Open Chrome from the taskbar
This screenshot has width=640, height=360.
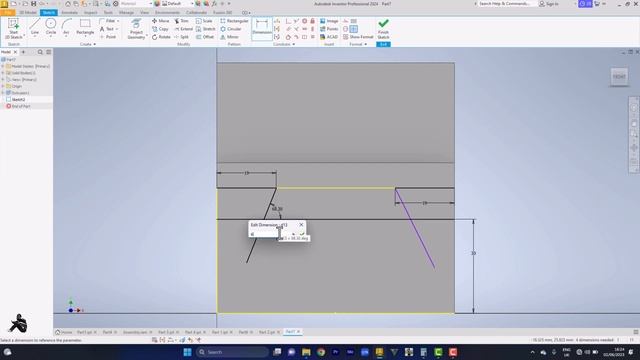click(321, 352)
